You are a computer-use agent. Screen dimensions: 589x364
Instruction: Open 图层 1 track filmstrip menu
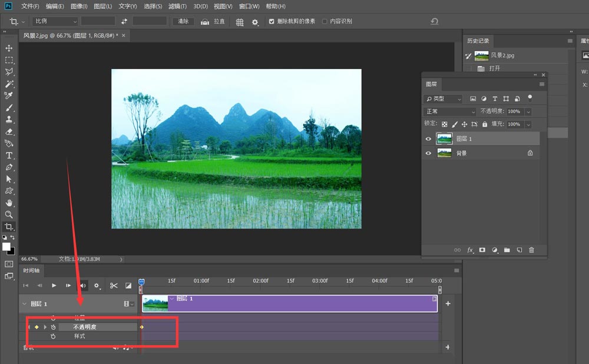tap(128, 303)
